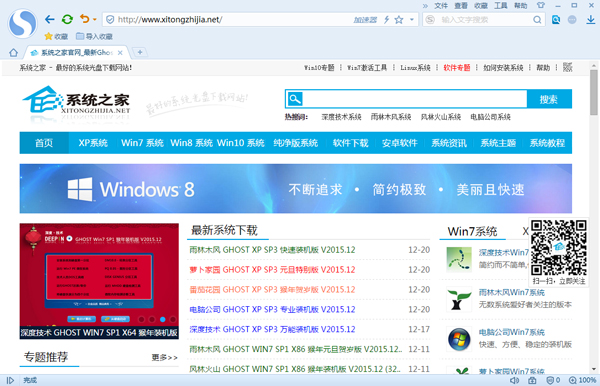Screen dimensions: 600x386
Task: Click the 雨林木风Win7系统 icon
Action: coord(459,300)
